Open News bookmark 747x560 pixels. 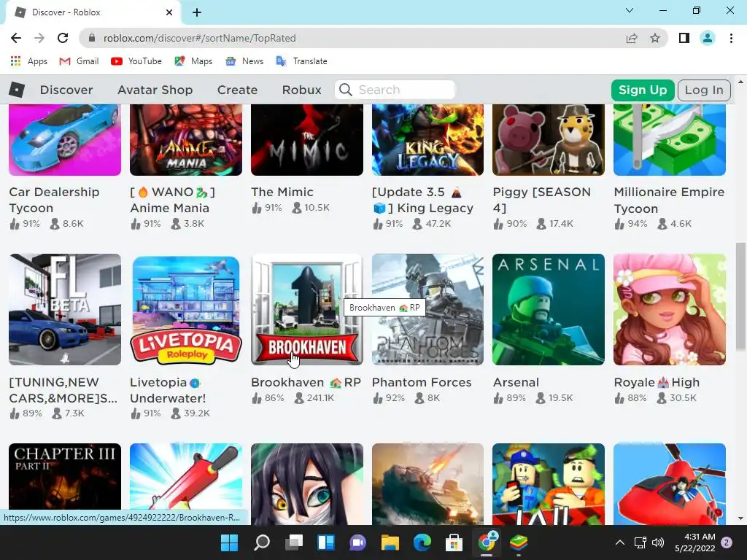point(244,61)
